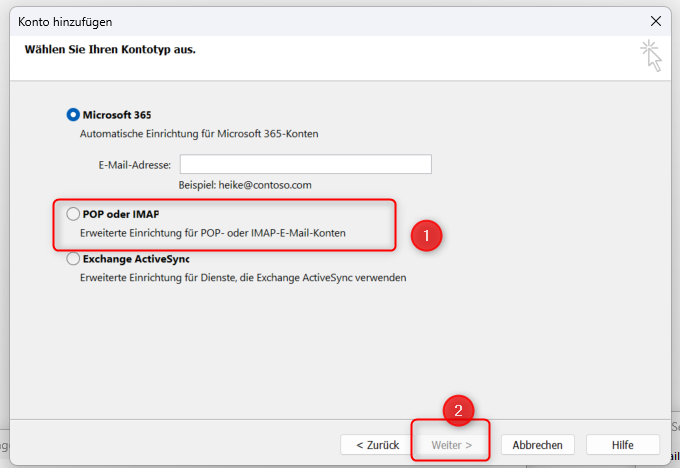Screen dimensions: 680x468
Task: Click the red step 1 annotation badge
Action: [x=427, y=236]
